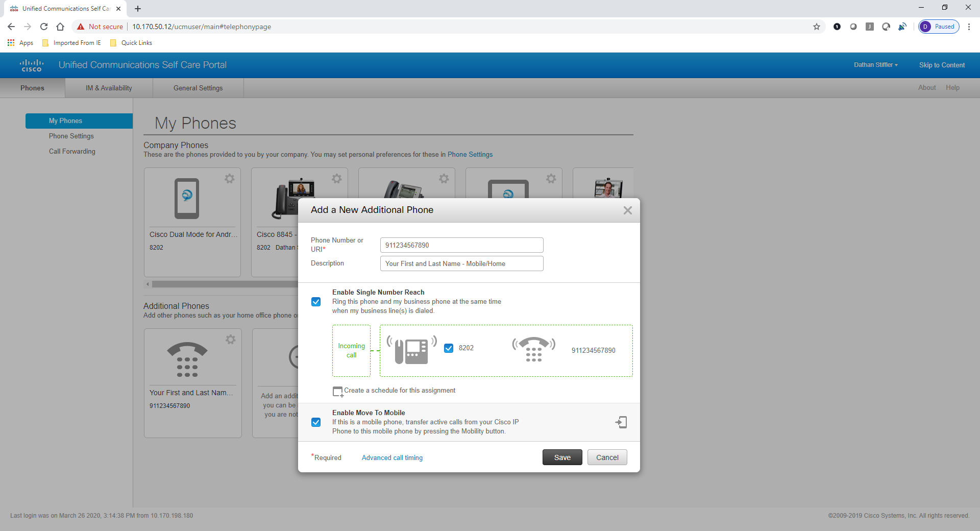Select Phone Settings in the sidebar
The width and height of the screenshot is (980, 531).
tap(71, 136)
